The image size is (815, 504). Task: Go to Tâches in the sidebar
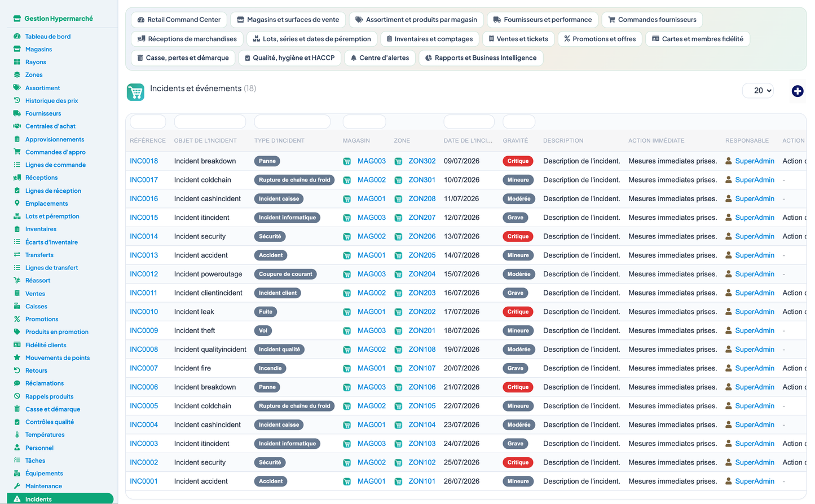pyautogui.click(x=35, y=461)
